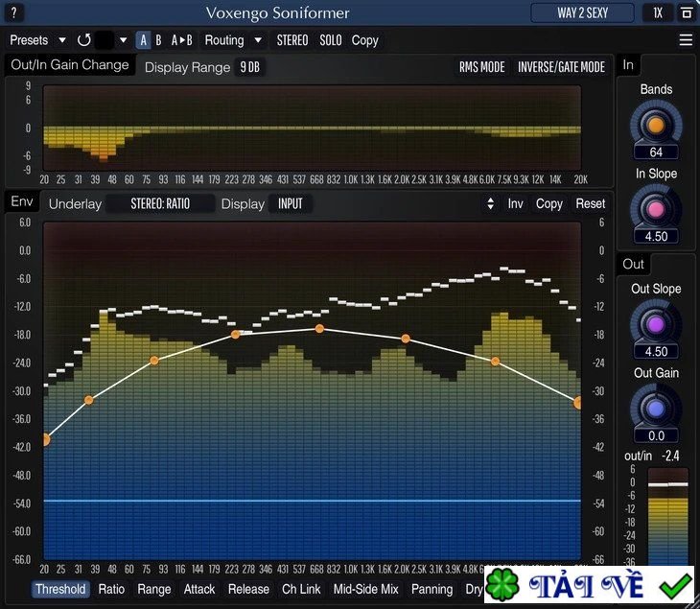
Task: Click the Out/In Gain Change label
Action: (x=70, y=65)
